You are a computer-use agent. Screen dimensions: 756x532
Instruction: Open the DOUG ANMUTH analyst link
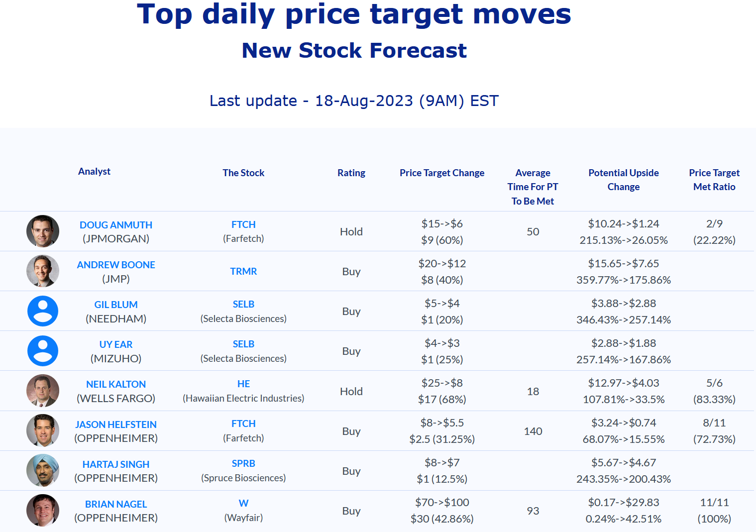(116, 225)
